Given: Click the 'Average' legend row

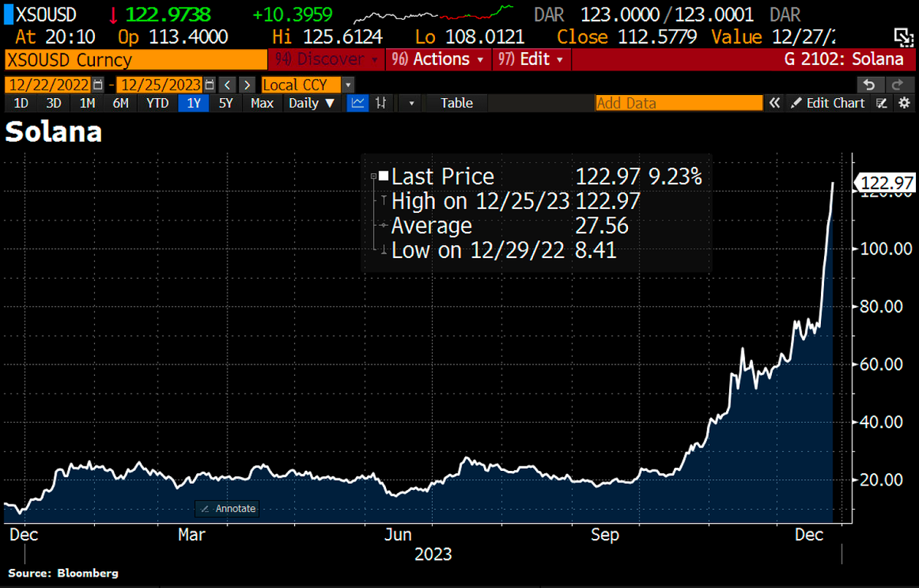Looking at the screenshot, I should click(509, 226).
